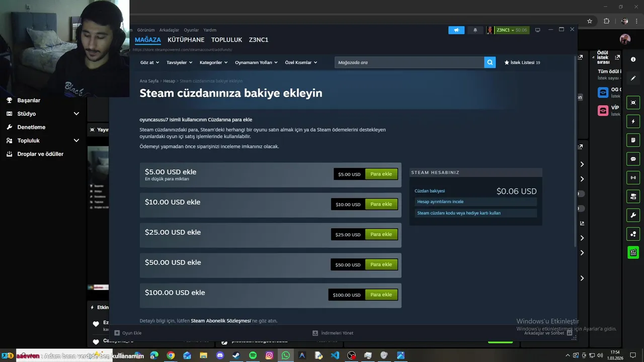Open Visual Studio Code from taskbar
This screenshot has height=362, width=644.
click(x=335, y=355)
